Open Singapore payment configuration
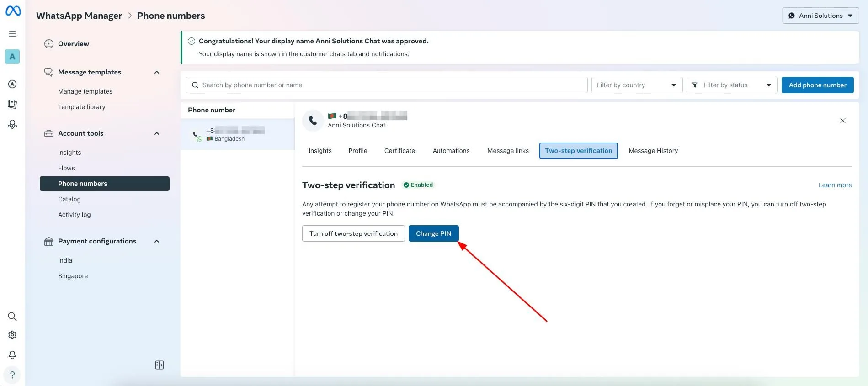868x386 pixels. click(x=73, y=276)
